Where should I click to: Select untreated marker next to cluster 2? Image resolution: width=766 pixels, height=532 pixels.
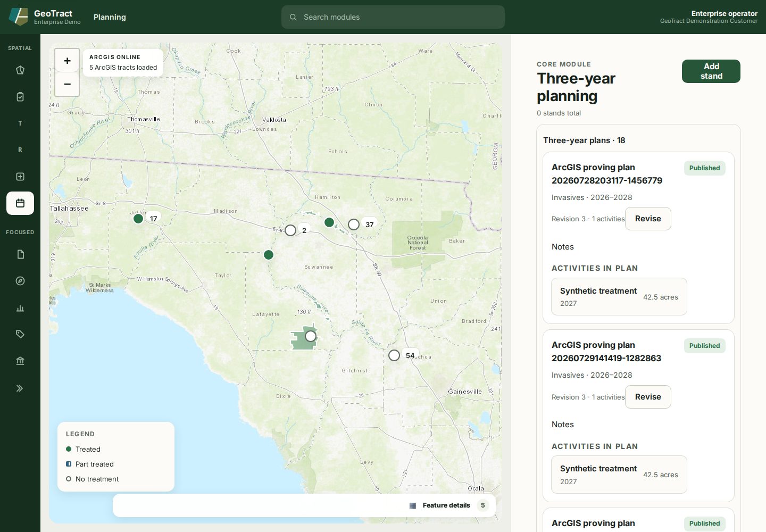point(290,230)
